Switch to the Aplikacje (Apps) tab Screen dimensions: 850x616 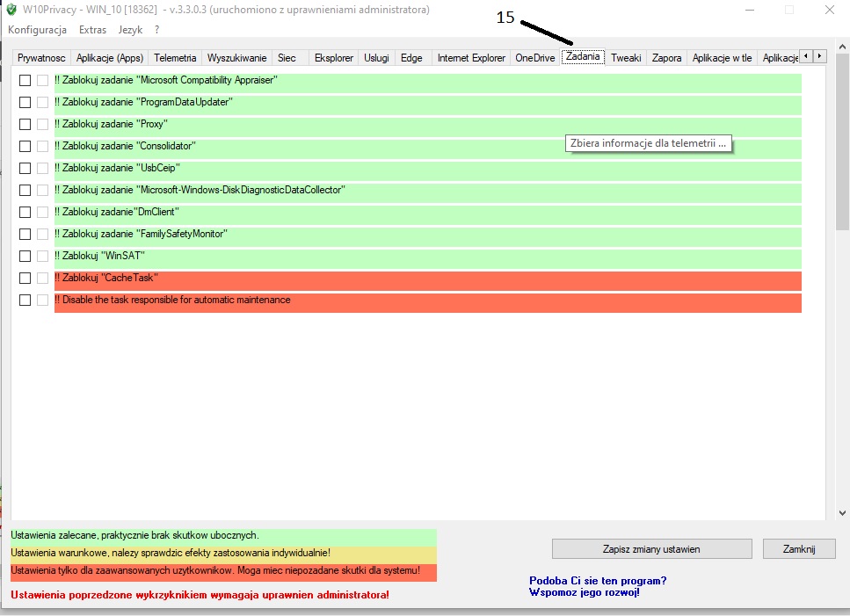point(110,58)
